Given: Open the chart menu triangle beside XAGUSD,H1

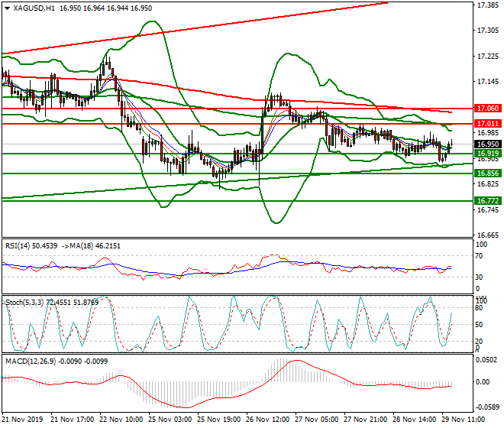Looking at the screenshot, I should click(8, 8).
